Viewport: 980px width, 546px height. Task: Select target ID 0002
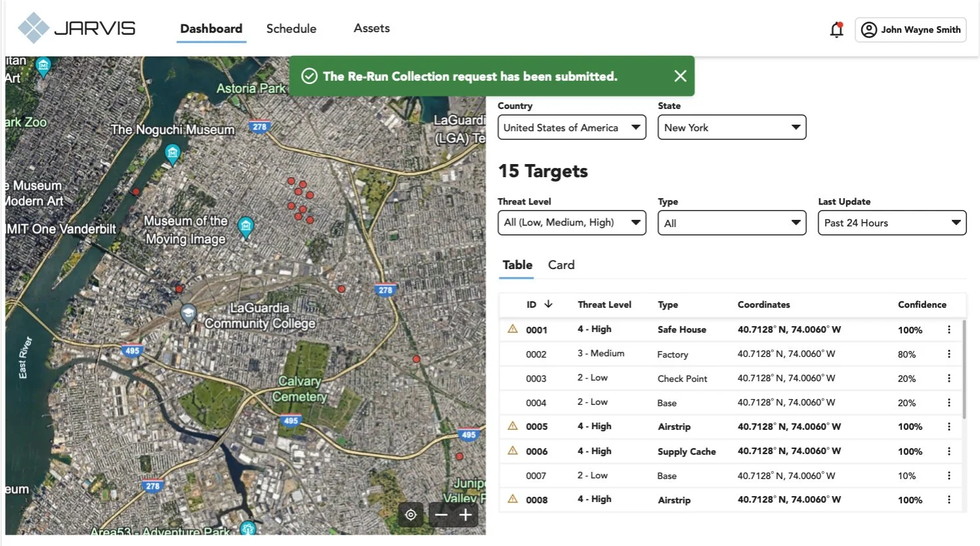(536, 354)
